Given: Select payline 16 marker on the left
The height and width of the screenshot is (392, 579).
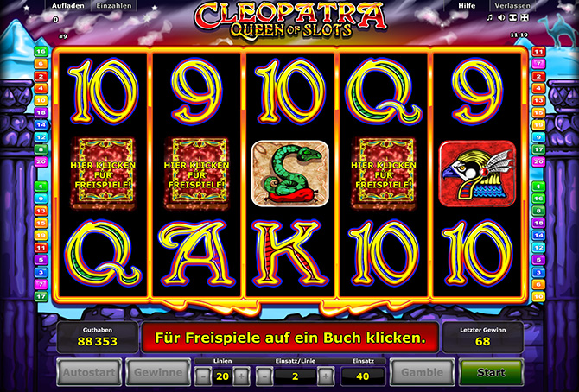Looking at the screenshot, I should coord(41,51).
